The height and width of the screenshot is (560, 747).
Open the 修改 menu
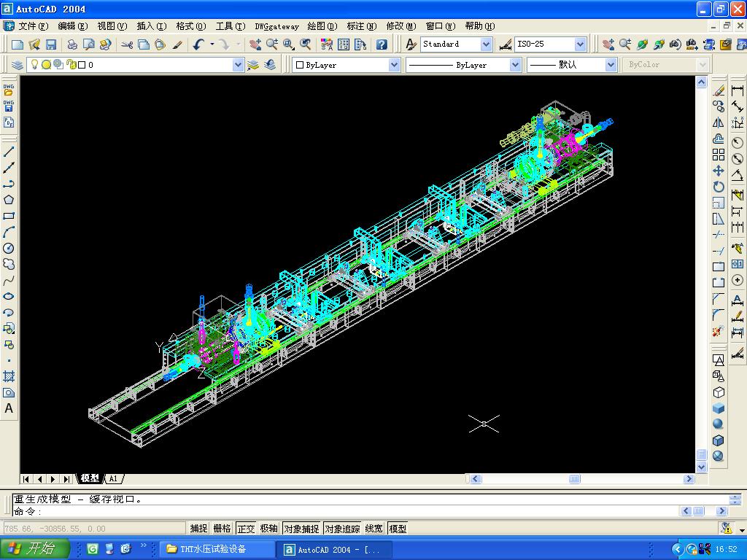400,26
